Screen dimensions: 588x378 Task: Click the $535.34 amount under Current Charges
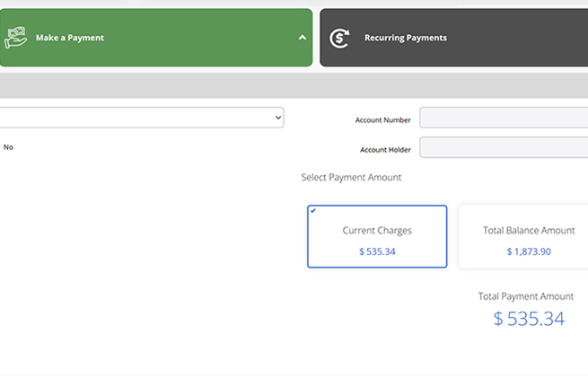click(377, 251)
